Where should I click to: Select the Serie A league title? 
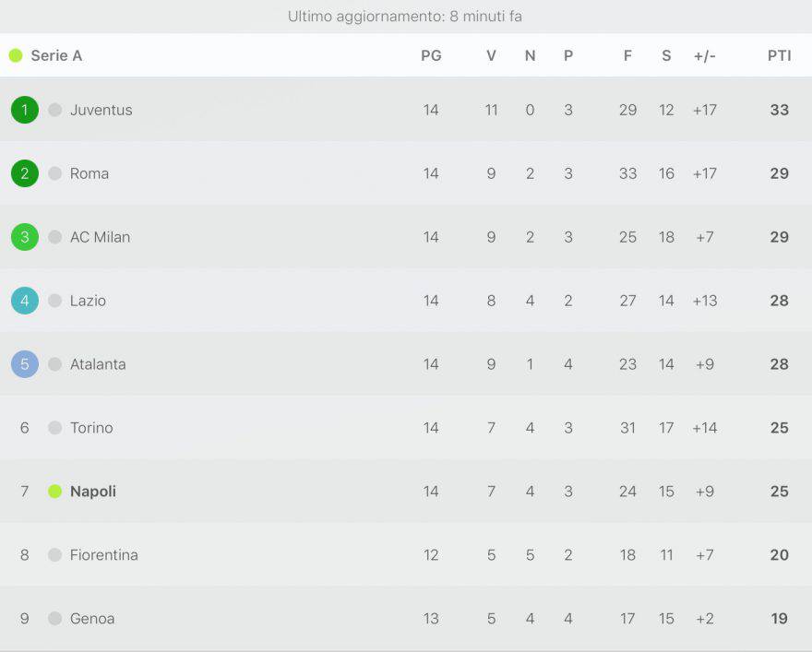coord(56,55)
